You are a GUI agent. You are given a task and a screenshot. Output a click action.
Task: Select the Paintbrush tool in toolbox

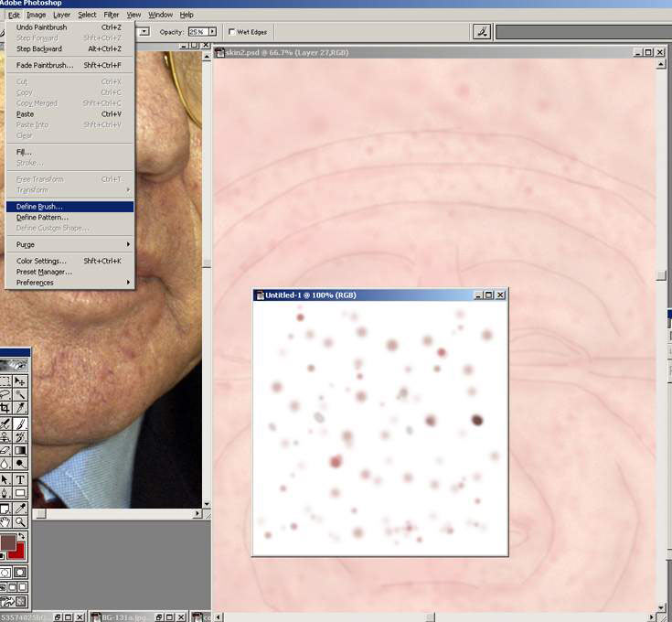click(x=20, y=423)
